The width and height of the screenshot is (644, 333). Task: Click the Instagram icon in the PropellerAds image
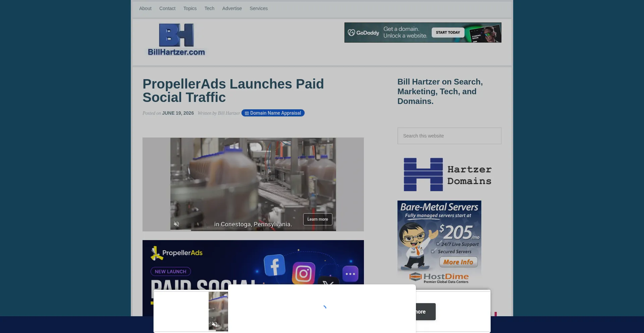[304, 273]
